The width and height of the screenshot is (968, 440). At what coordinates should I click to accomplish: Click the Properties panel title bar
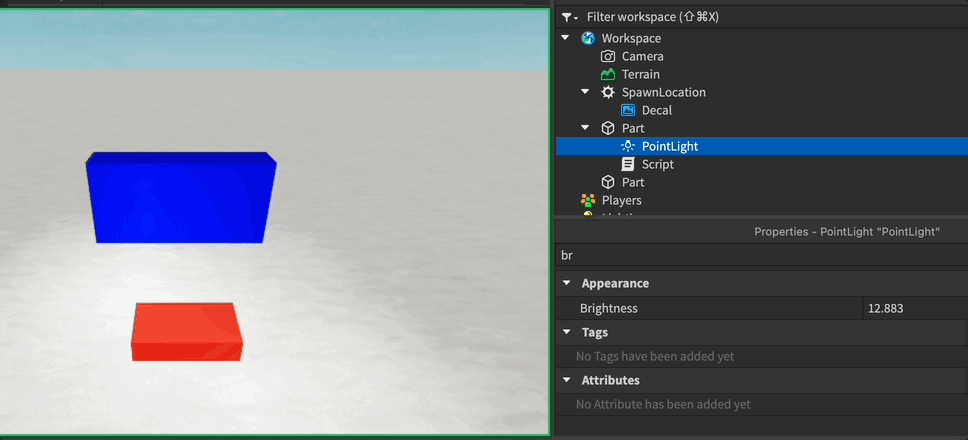(761, 231)
